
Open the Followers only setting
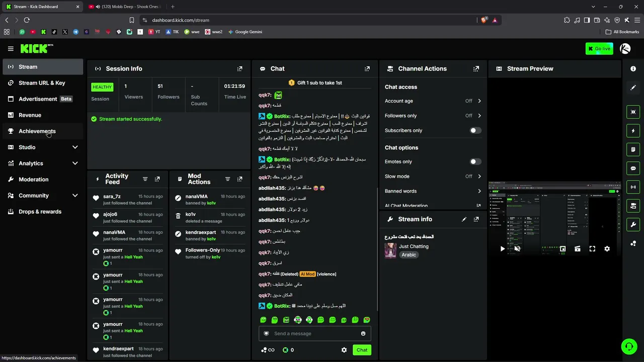click(433, 116)
